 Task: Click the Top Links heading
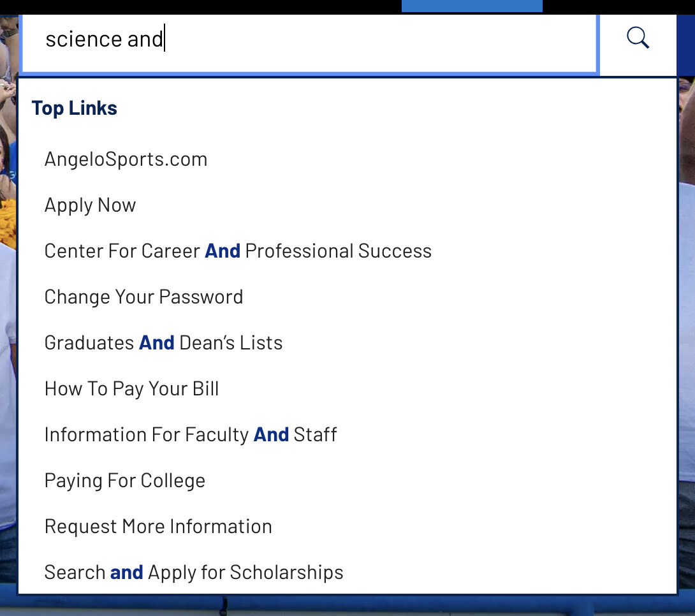point(75,108)
